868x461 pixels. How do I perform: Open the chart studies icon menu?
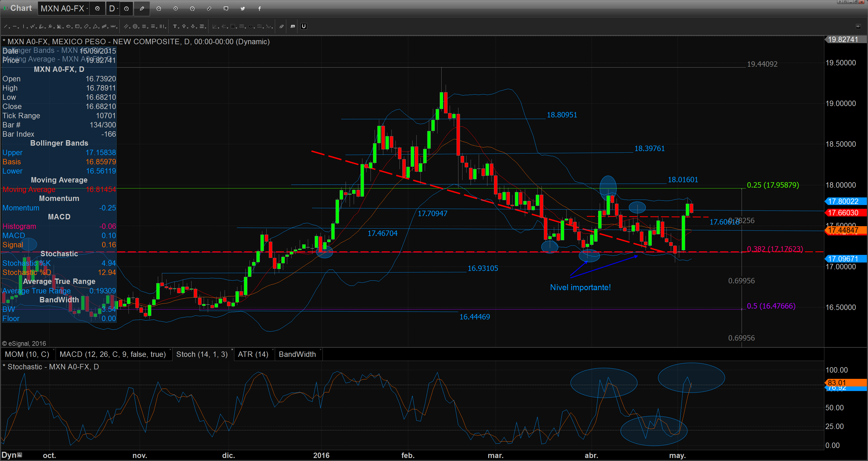pos(159,9)
